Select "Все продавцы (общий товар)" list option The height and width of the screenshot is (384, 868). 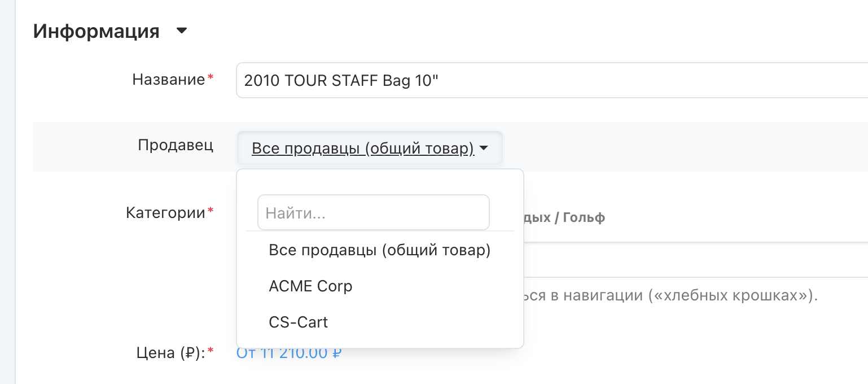(x=379, y=250)
